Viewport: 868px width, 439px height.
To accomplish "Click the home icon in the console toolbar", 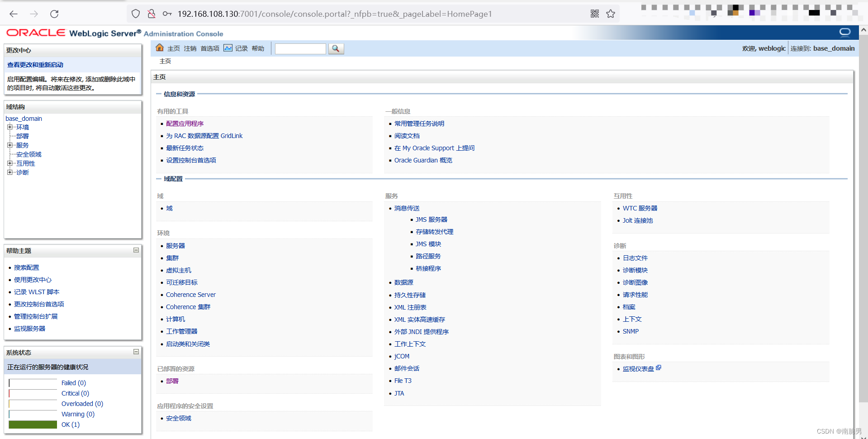I will (x=160, y=48).
